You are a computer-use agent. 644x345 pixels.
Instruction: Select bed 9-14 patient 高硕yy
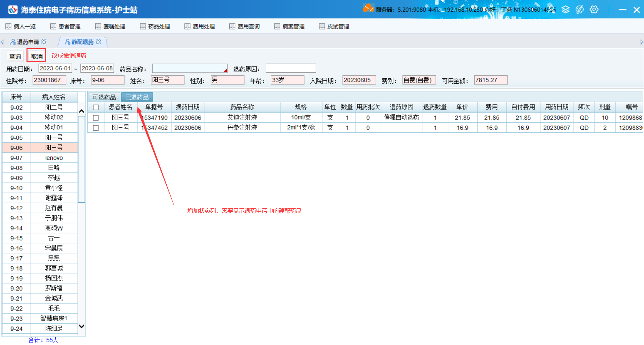tap(40, 228)
